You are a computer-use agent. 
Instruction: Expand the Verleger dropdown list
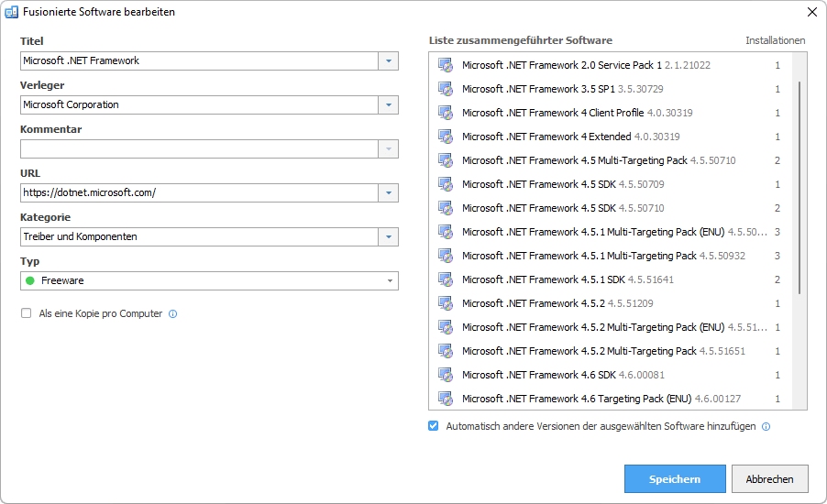pyautogui.click(x=389, y=104)
